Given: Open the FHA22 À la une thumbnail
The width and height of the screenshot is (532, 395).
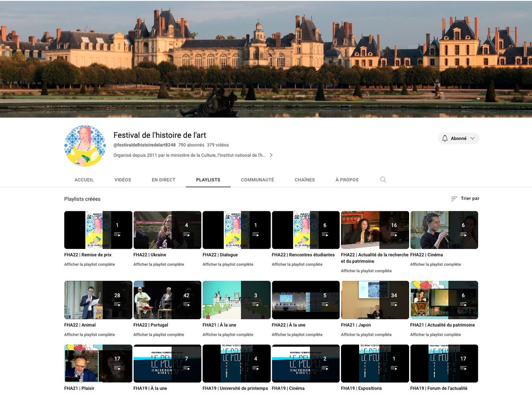Looking at the screenshot, I should pyautogui.click(x=306, y=300).
